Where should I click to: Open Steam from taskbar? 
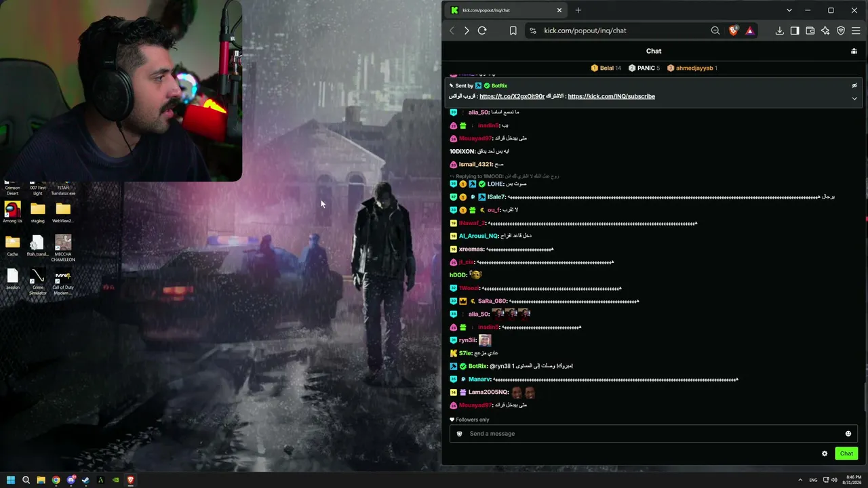85,480
